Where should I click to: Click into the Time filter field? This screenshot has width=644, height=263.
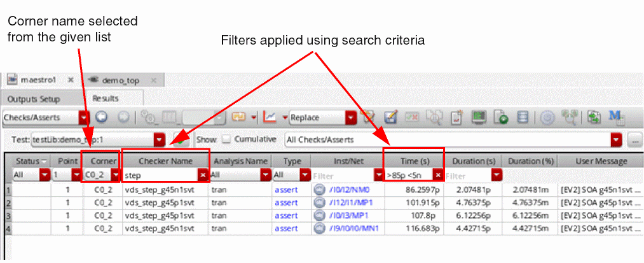coord(409,175)
